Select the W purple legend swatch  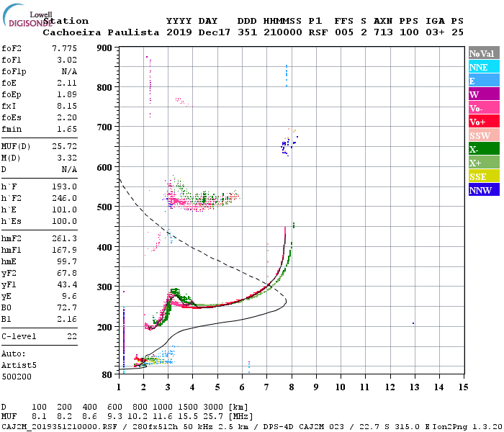(x=484, y=94)
